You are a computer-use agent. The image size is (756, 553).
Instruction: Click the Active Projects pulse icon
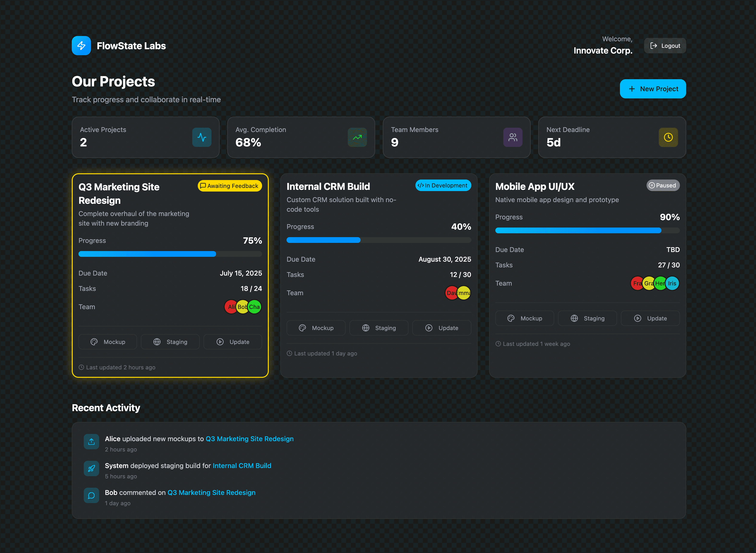(201, 137)
